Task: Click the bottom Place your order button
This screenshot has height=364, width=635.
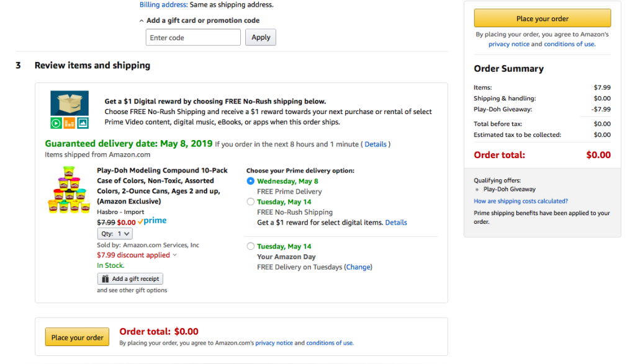Action: (x=77, y=337)
